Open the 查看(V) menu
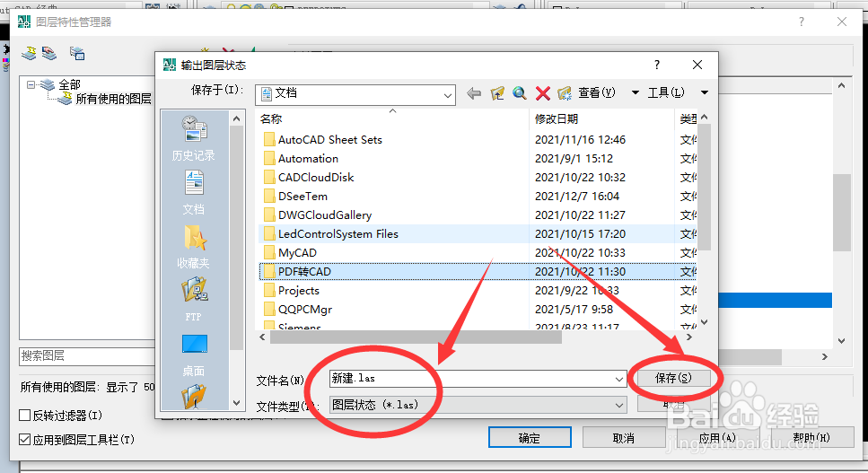 point(597,92)
